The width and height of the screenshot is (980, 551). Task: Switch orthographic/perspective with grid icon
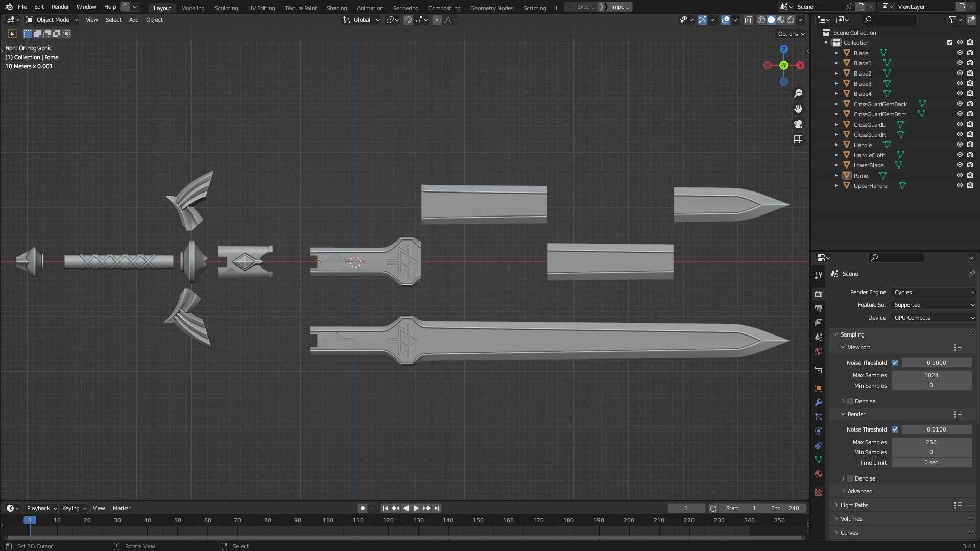(x=798, y=139)
